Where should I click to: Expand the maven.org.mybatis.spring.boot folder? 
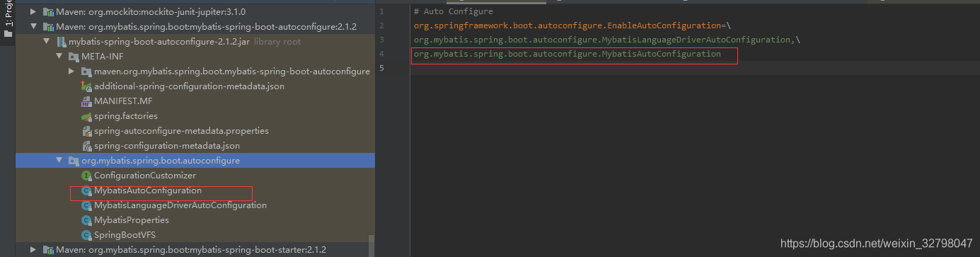point(72,72)
